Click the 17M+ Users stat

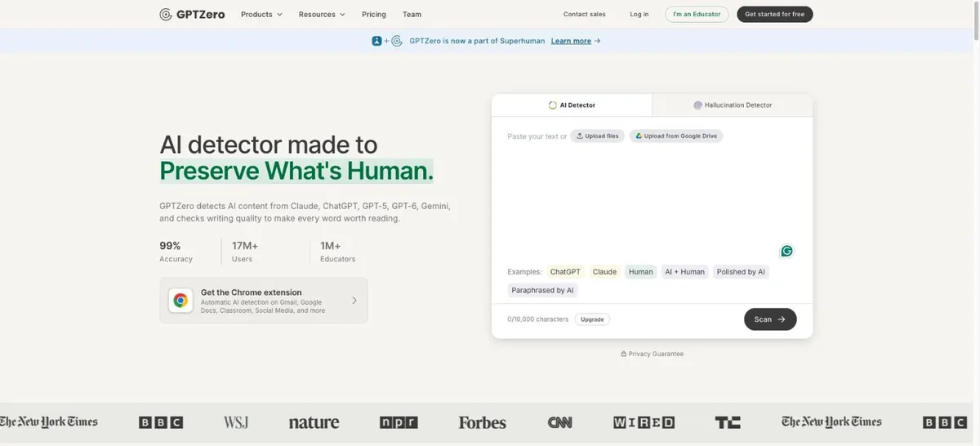245,252
